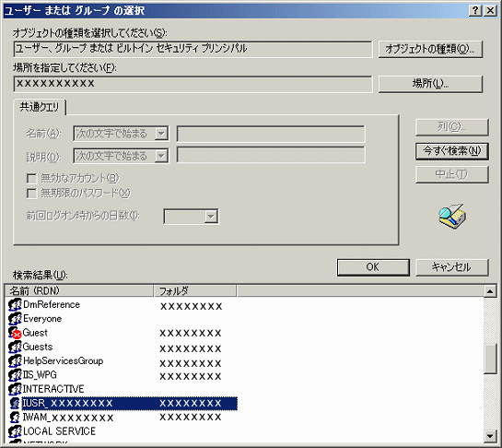Sort by the 名前 (RDN) column header
This screenshot has height=448, width=502.
tap(79, 291)
